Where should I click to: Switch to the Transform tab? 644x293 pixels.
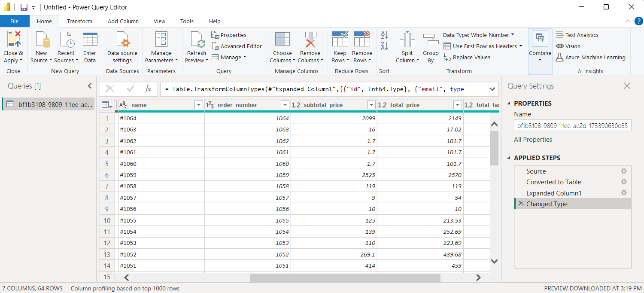[x=79, y=21]
